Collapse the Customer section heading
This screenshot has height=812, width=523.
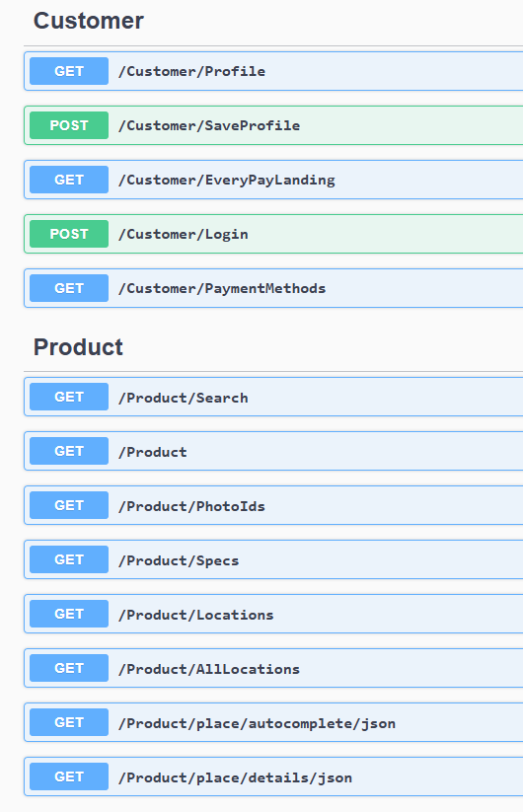coord(89,21)
